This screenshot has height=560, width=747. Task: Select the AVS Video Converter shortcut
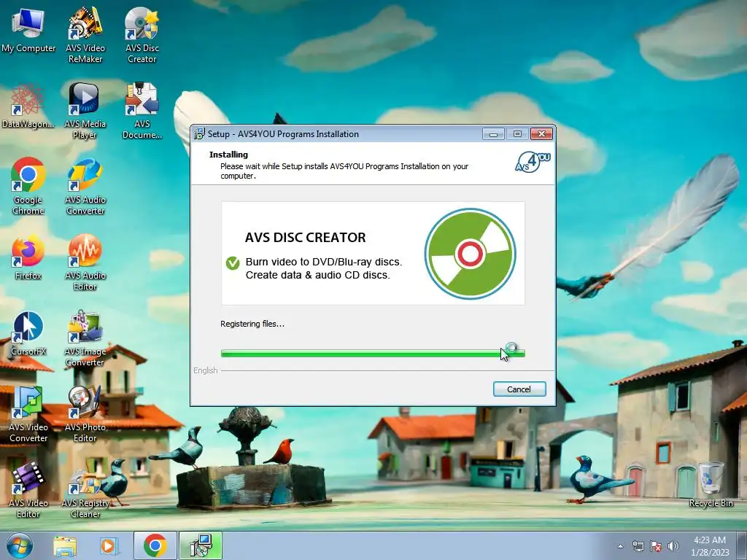28,414
